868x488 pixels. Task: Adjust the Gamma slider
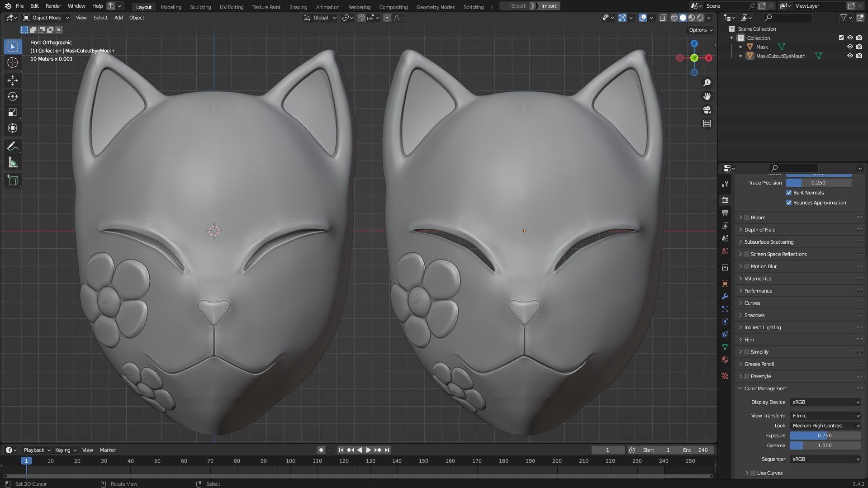tap(825, 445)
